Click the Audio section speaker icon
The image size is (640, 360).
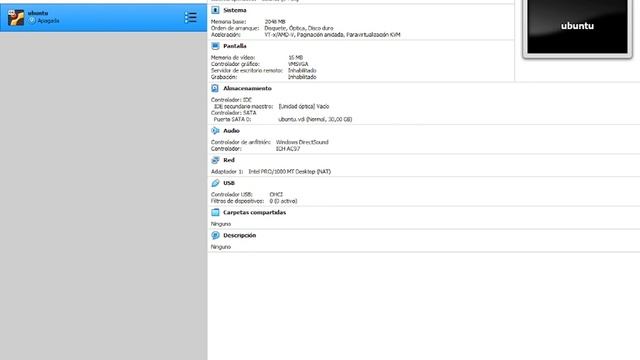[x=215, y=131]
